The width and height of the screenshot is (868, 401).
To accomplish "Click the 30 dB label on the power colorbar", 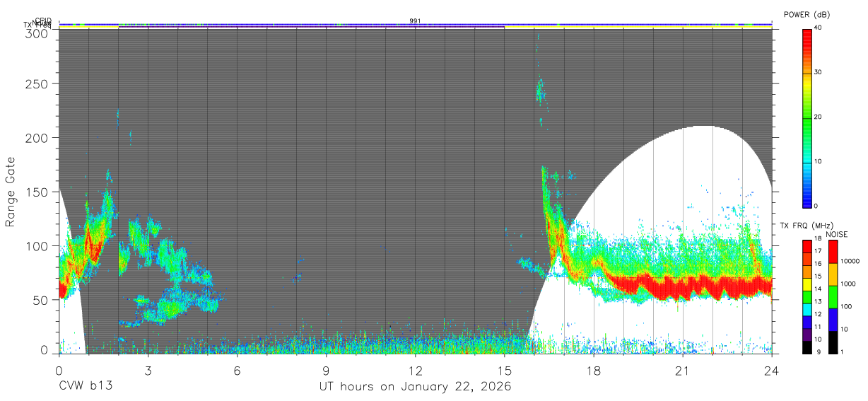I will coord(819,72).
